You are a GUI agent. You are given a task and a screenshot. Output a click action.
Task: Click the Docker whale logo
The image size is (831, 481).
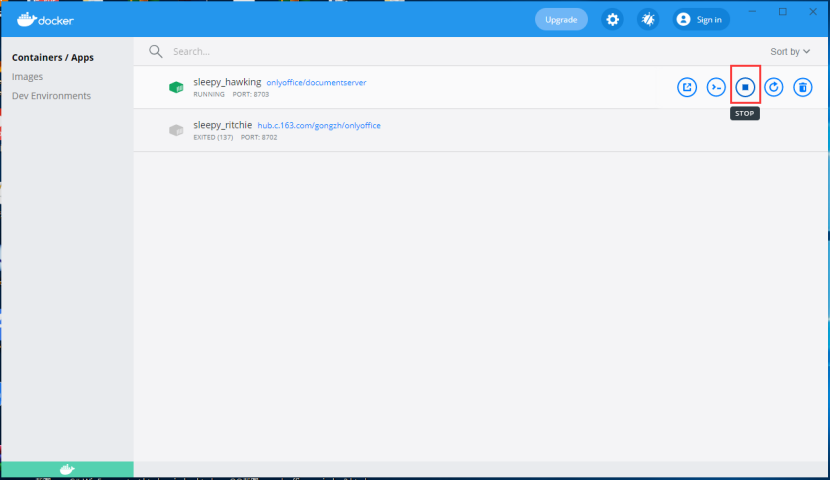point(45,19)
